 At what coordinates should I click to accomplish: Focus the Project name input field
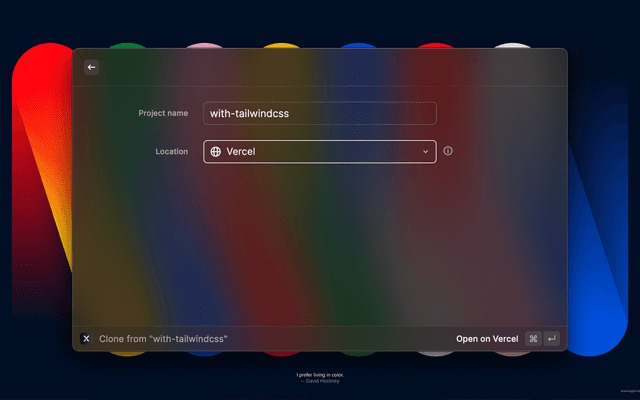click(319, 113)
